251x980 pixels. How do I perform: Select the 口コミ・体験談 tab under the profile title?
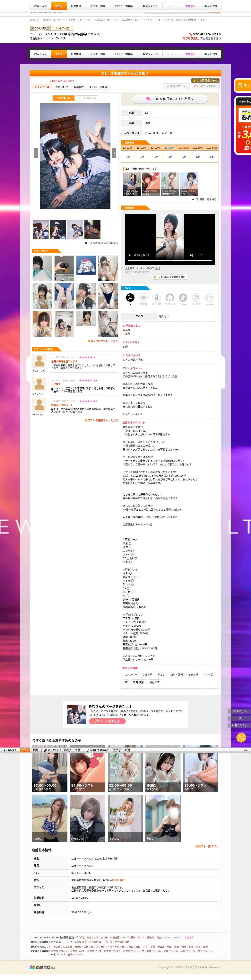99,87
